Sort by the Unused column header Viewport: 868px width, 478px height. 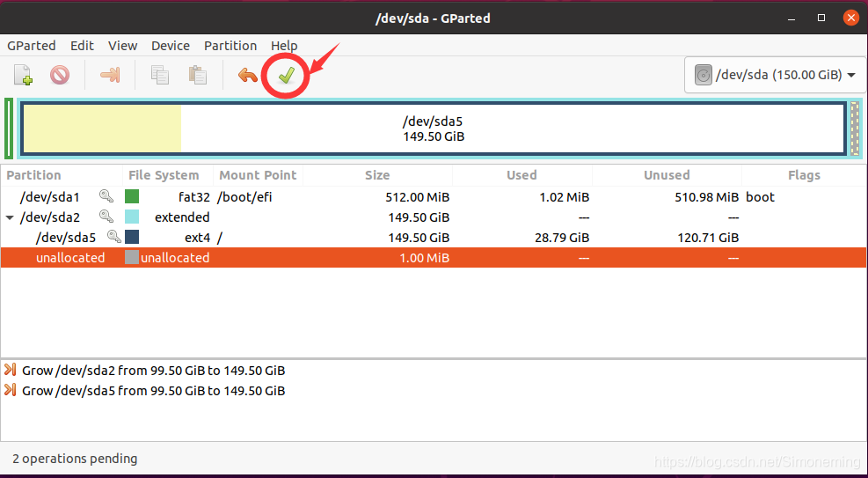[667, 175]
